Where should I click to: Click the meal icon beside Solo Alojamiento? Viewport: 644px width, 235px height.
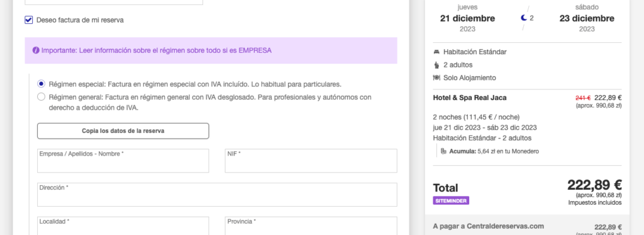tap(436, 77)
